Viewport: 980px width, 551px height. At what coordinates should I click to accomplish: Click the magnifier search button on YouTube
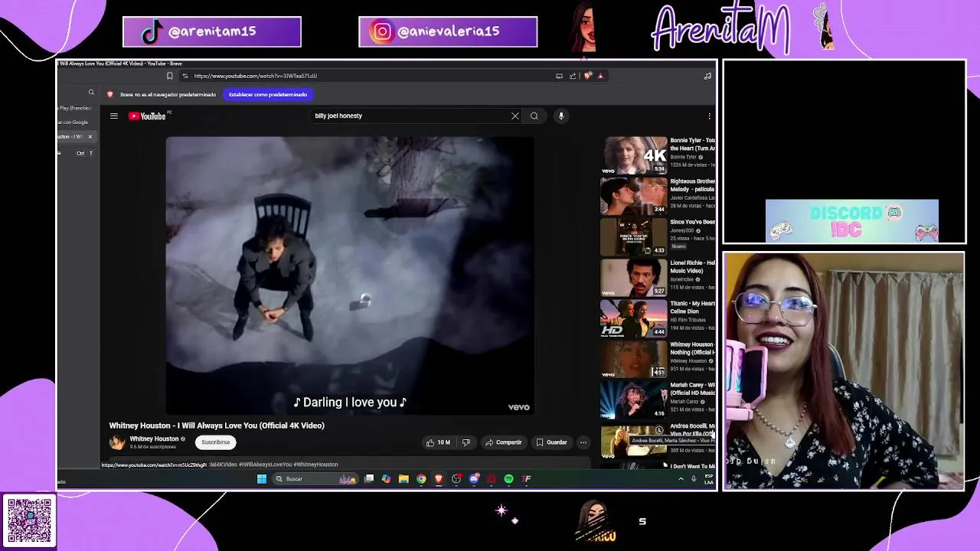click(x=534, y=116)
